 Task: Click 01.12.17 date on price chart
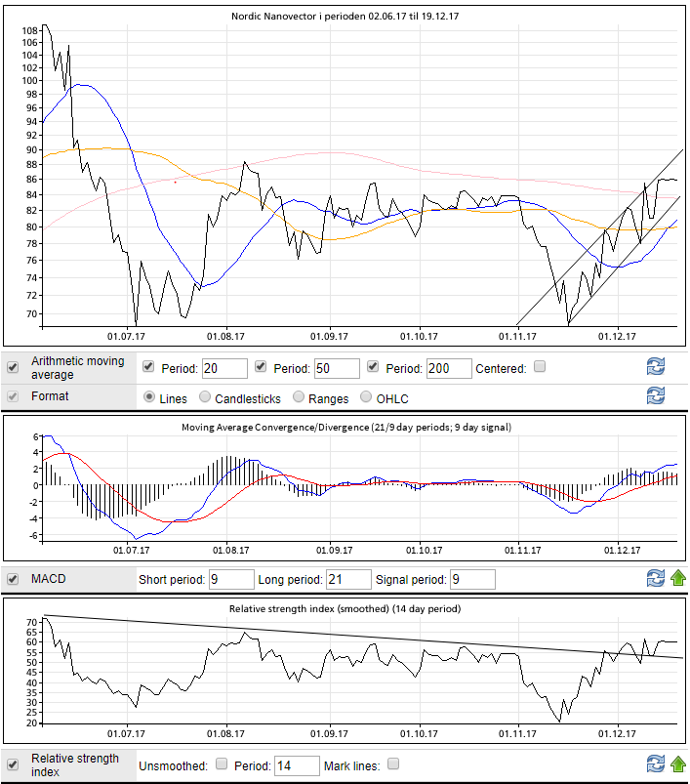617,337
